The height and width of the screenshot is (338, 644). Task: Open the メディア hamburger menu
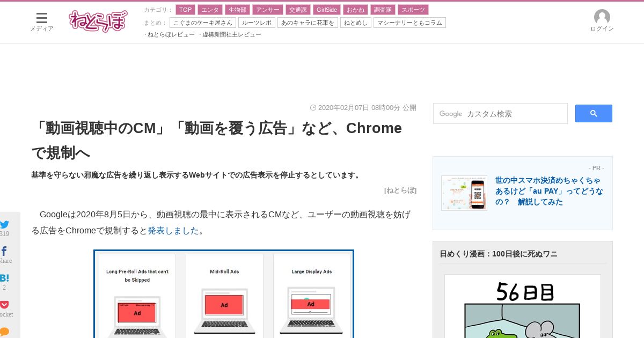click(42, 21)
